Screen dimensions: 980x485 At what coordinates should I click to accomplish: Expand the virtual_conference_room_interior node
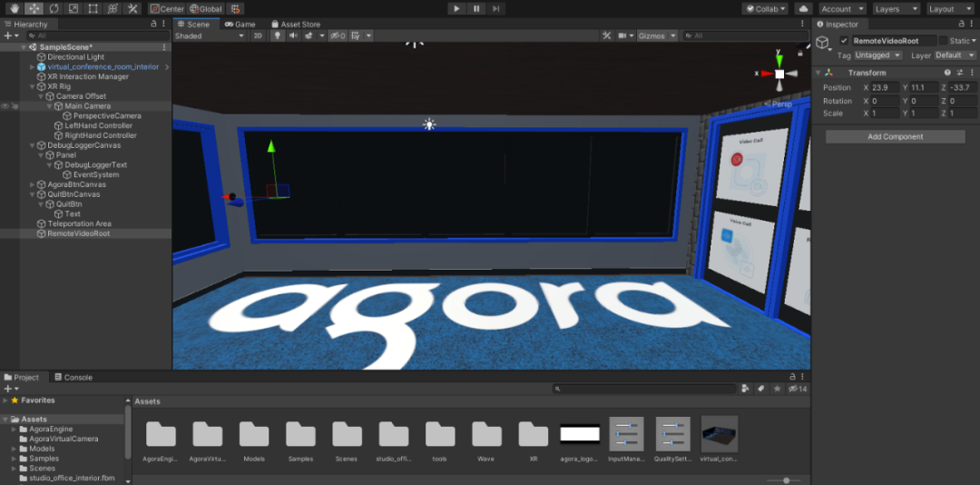pos(33,67)
